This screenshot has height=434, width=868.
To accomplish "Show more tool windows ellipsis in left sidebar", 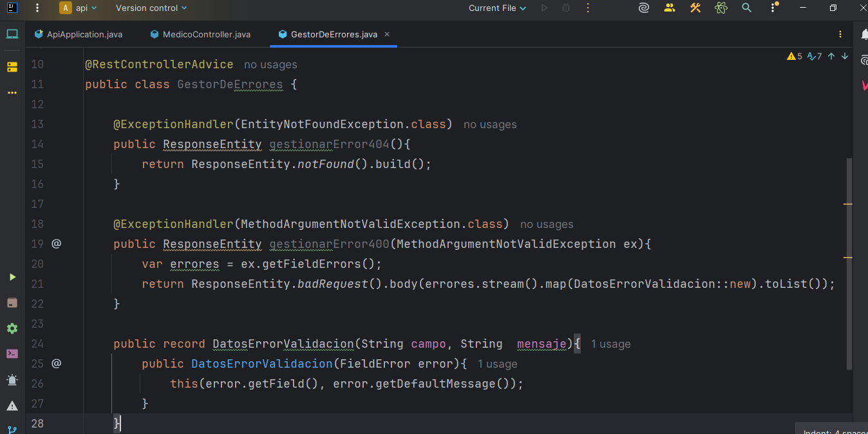I will (x=12, y=93).
